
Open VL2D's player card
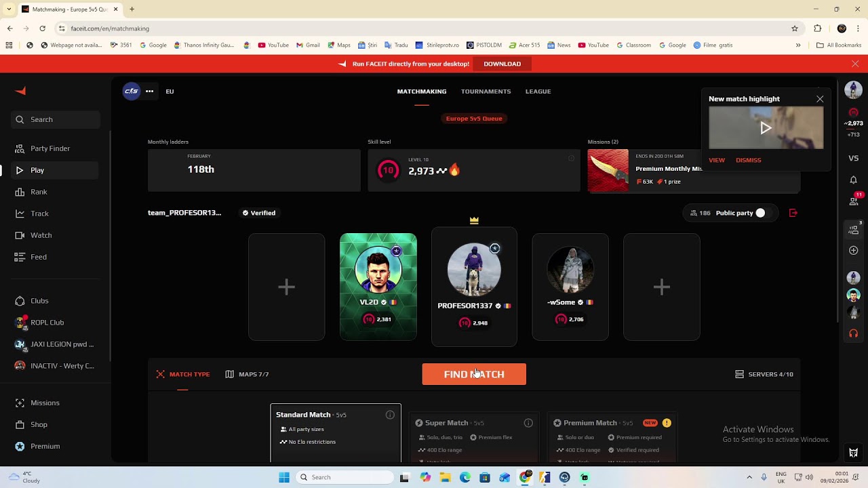[x=378, y=287]
